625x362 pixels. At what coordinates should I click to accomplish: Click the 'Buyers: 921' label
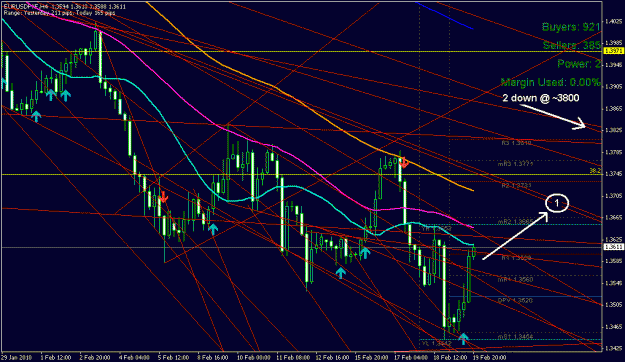tap(571, 27)
